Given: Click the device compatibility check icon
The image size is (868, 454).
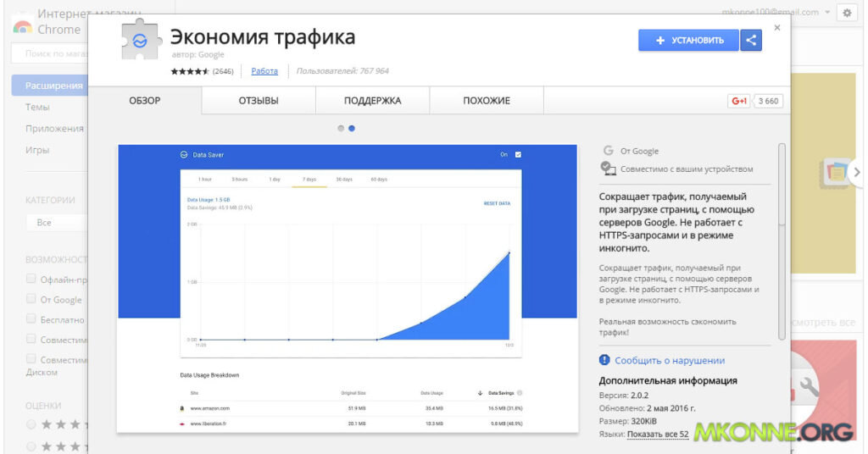Looking at the screenshot, I should (x=608, y=169).
